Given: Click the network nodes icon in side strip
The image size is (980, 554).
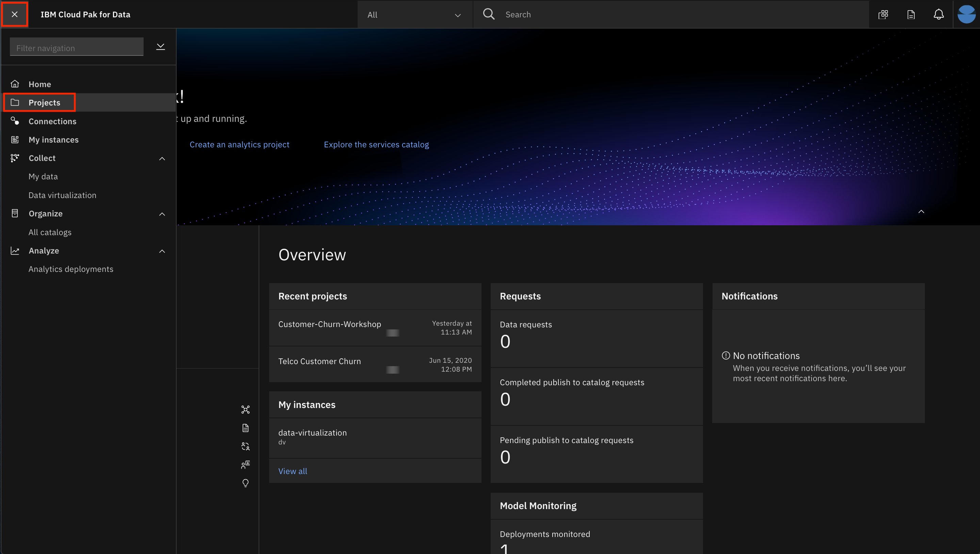Looking at the screenshot, I should pos(245,409).
